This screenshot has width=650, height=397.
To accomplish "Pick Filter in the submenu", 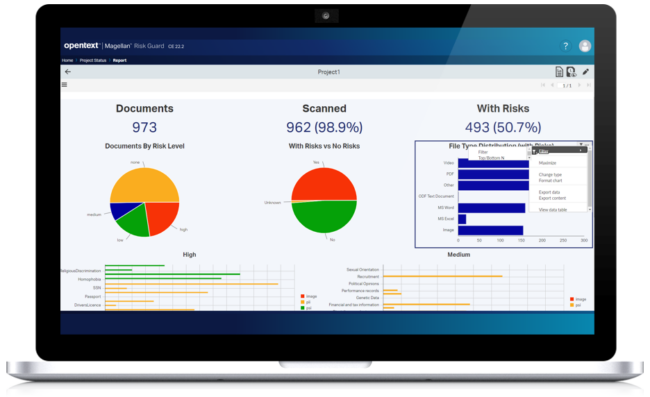I will 483,152.
